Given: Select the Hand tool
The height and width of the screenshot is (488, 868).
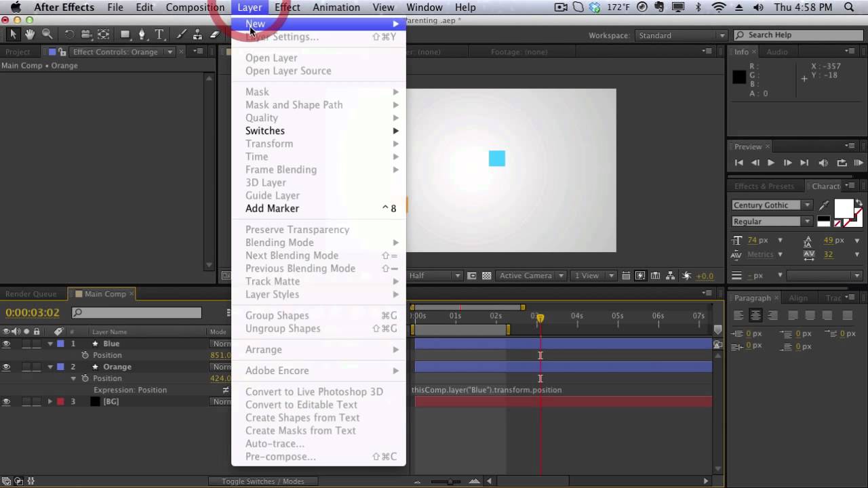Looking at the screenshot, I should pyautogui.click(x=30, y=35).
